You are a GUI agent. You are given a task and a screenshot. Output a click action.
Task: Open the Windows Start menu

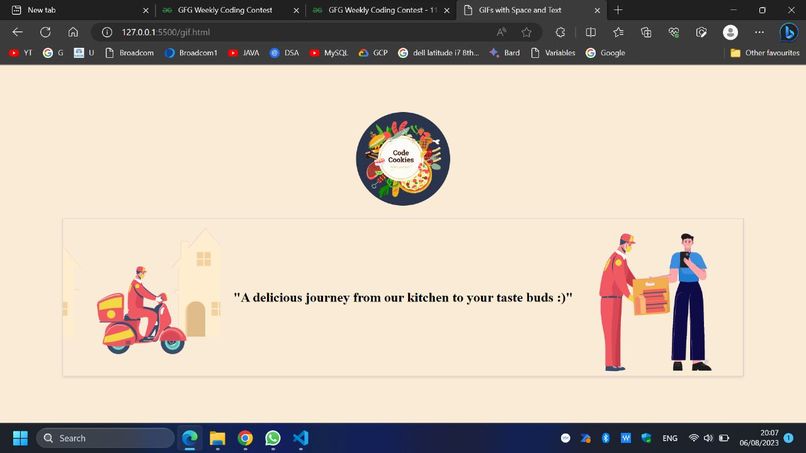pos(20,438)
